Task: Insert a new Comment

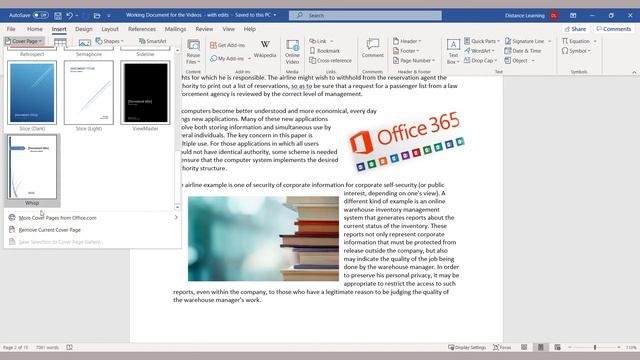Action: (372, 48)
